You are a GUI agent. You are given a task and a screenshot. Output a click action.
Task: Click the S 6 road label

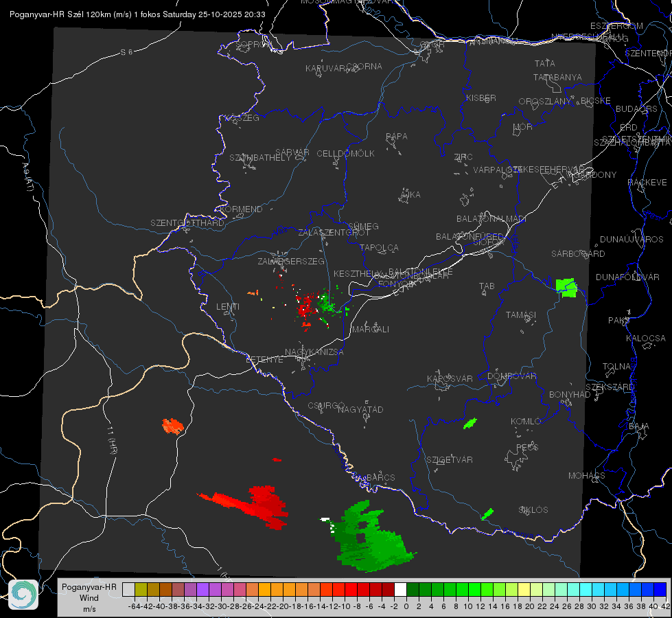click(126, 52)
